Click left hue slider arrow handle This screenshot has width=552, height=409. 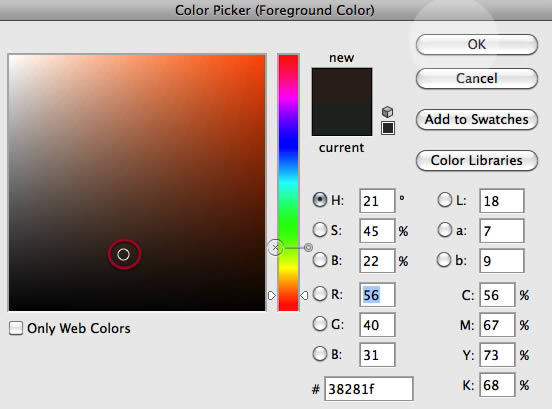271,295
